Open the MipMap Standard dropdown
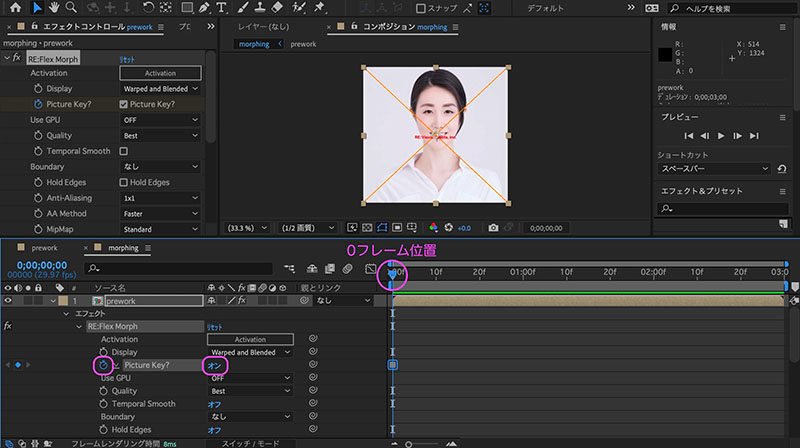The image size is (800, 448). pos(160,230)
